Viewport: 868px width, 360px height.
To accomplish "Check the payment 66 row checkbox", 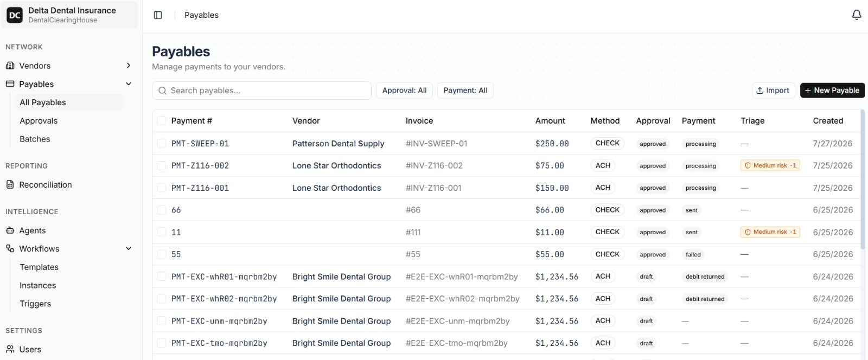I will 161,210.
